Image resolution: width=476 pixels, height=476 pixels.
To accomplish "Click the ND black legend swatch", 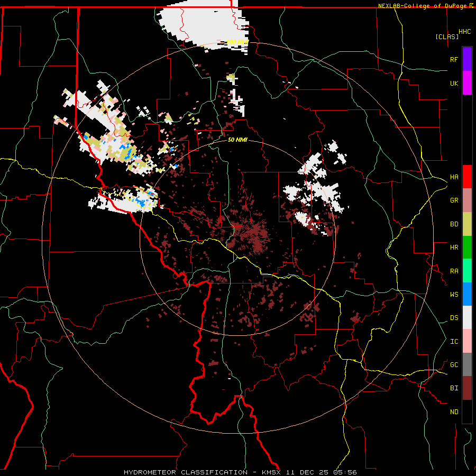I will (x=467, y=411).
